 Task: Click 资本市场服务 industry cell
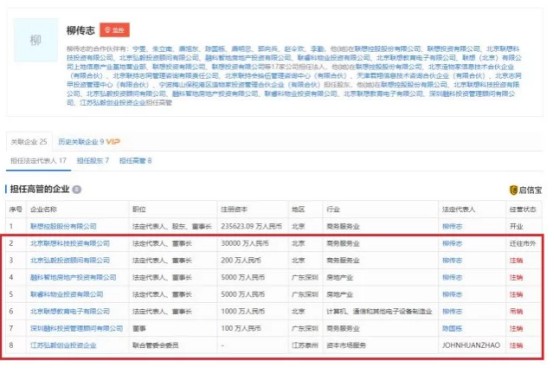pyautogui.click(x=346, y=345)
